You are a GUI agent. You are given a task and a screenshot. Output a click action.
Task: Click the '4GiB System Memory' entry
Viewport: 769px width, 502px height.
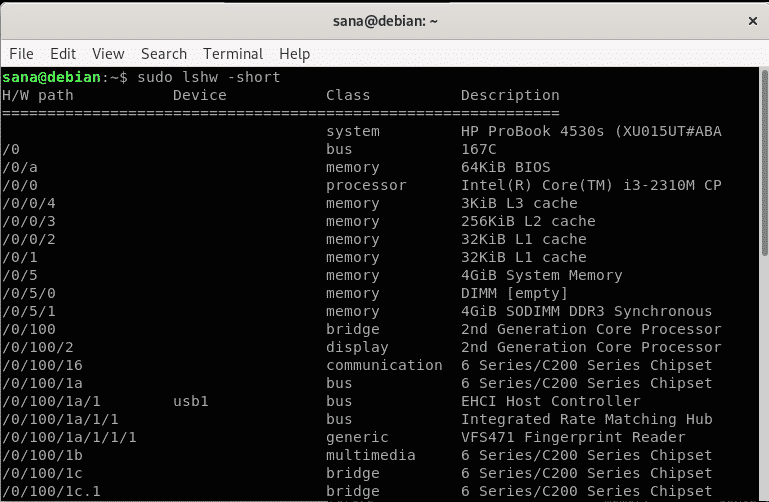541,275
